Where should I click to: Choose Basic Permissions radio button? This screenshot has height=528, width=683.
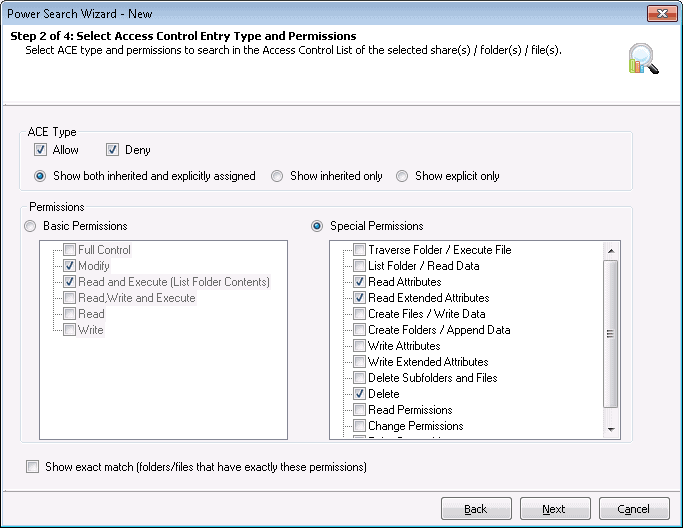pyautogui.click(x=30, y=226)
